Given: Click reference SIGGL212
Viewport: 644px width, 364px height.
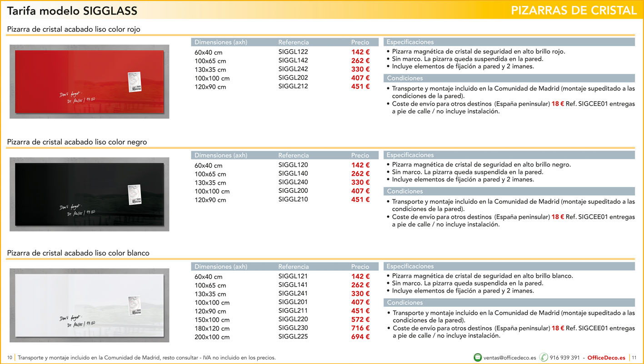Looking at the screenshot, I should click(x=293, y=86).
